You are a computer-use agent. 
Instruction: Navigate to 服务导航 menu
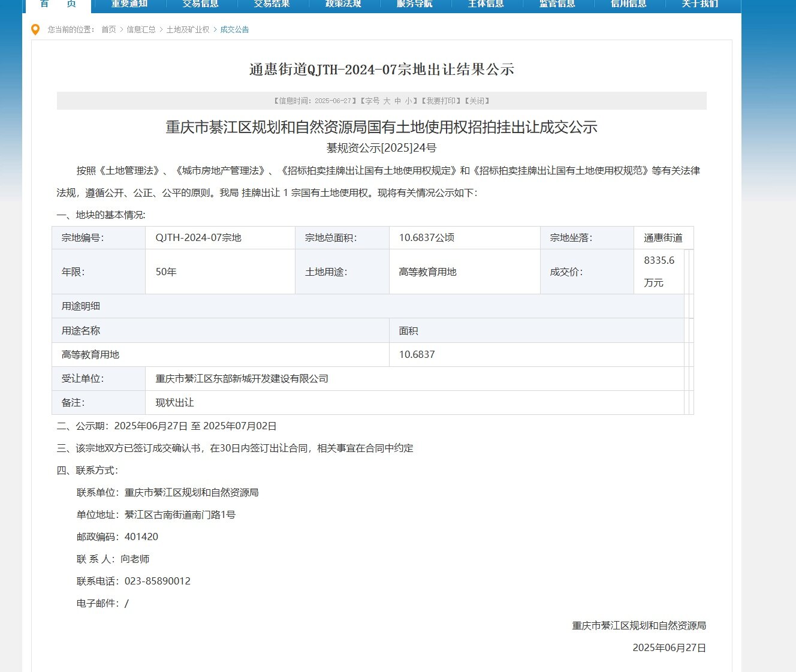point(415,4)
